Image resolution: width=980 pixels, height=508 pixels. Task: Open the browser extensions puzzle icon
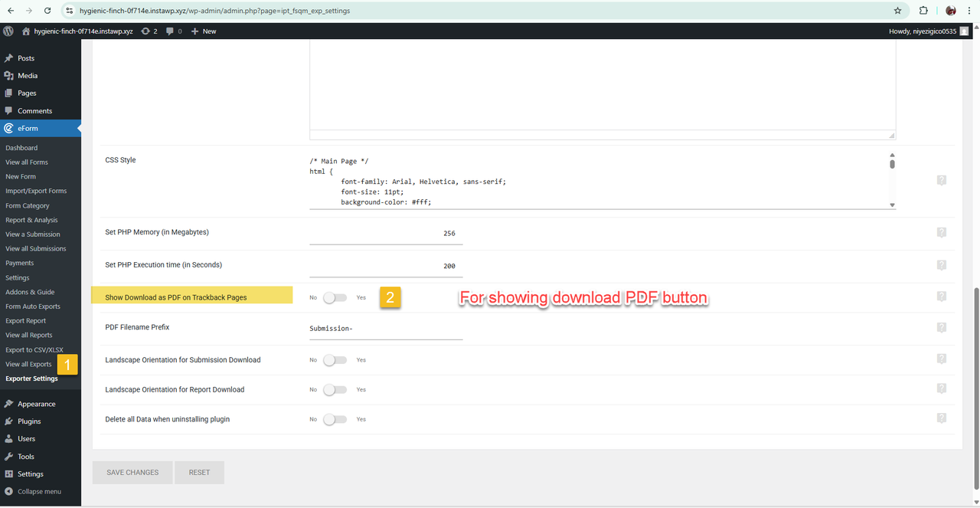point(923,11)
